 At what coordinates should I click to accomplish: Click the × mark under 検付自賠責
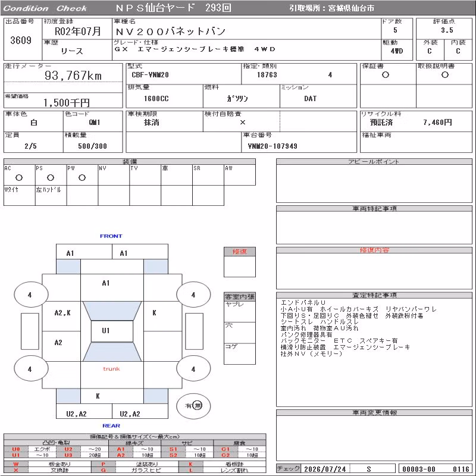click(243, 123)
